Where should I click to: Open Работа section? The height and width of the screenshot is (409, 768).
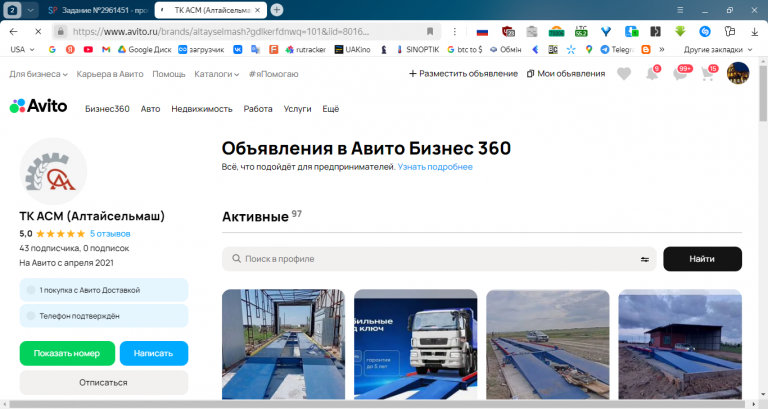[x=258, y=109]
